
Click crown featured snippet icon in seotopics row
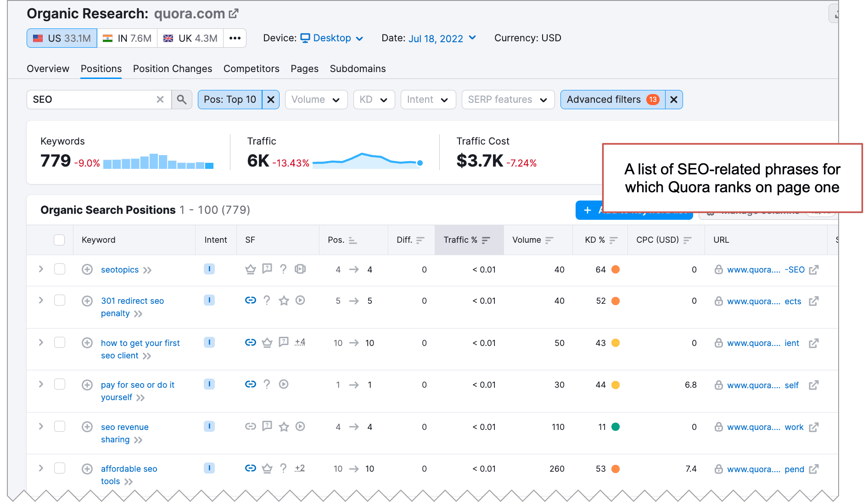pos(251,269)
